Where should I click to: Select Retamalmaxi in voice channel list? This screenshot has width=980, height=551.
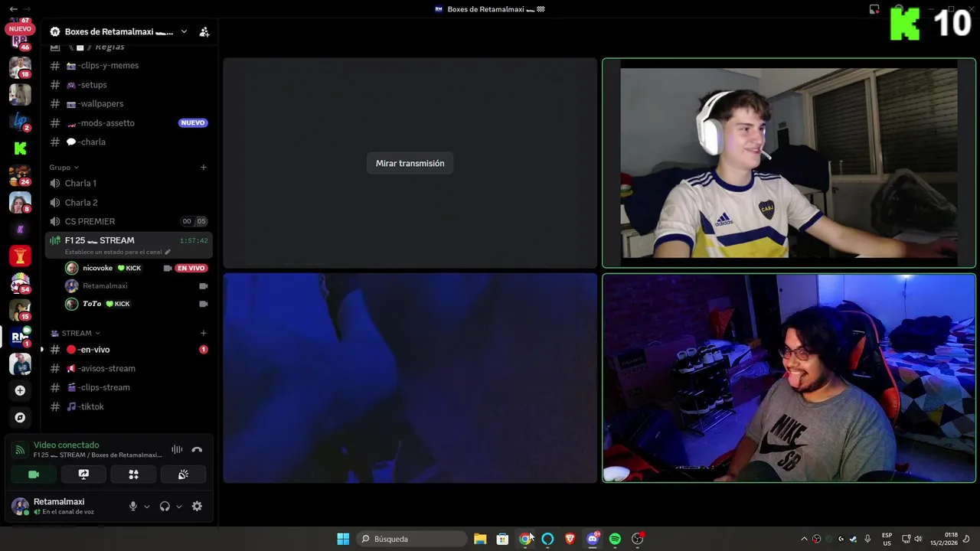(136, 286)
